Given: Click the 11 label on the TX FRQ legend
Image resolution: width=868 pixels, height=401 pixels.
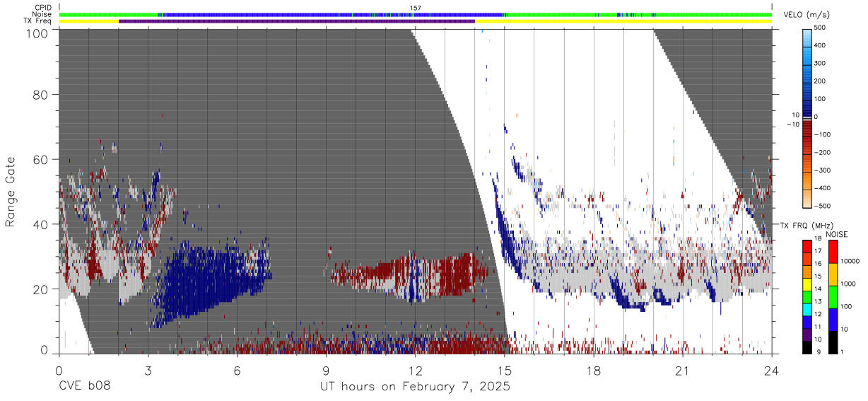Looking at the screenshot, I should [x=819, y=327].
